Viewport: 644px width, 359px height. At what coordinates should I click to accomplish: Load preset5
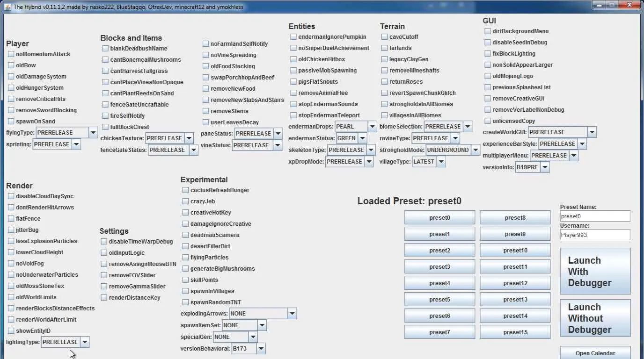[439, 300]
